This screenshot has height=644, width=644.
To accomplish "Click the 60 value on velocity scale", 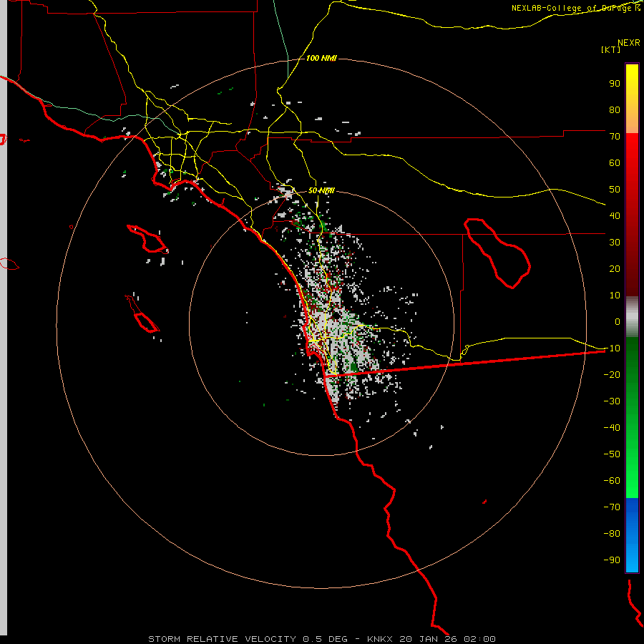I will pyautogui.click(x=615, y=162).
